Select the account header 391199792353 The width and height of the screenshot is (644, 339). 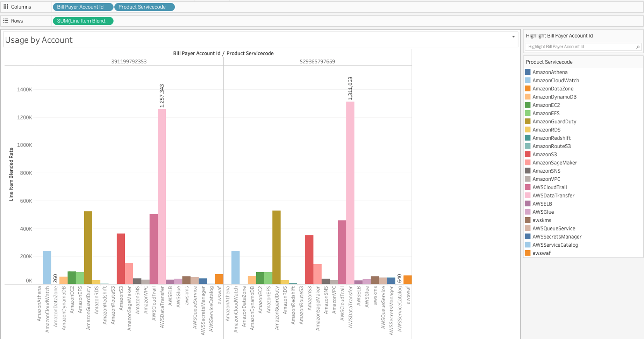pyautogui.click(x=129, y=62)
